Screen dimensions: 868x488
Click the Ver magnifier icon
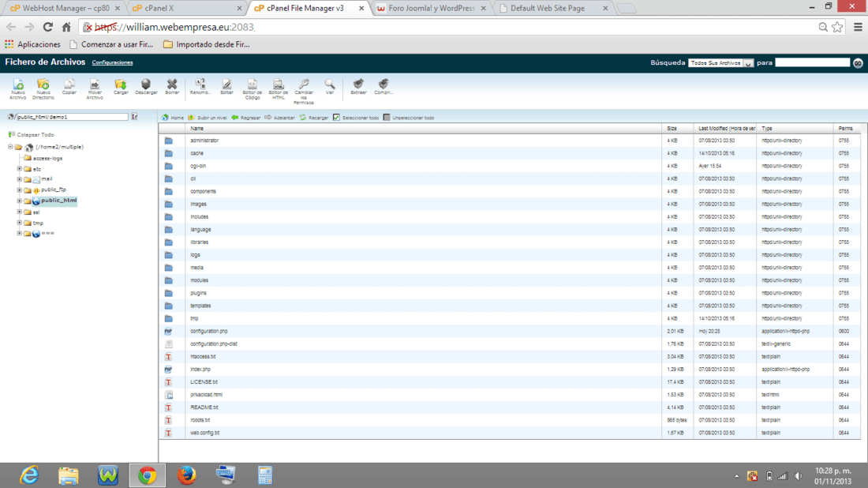[x=330, y=86]
